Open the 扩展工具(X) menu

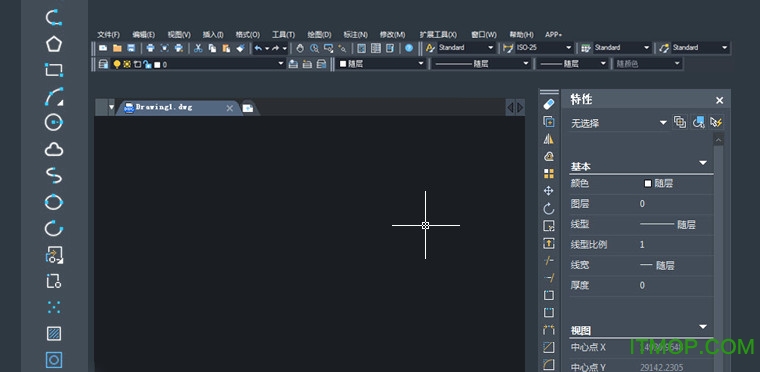point(438,34)
